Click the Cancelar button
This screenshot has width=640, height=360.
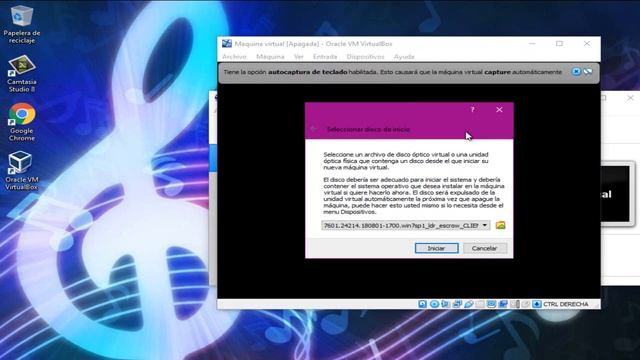point(484,248)
